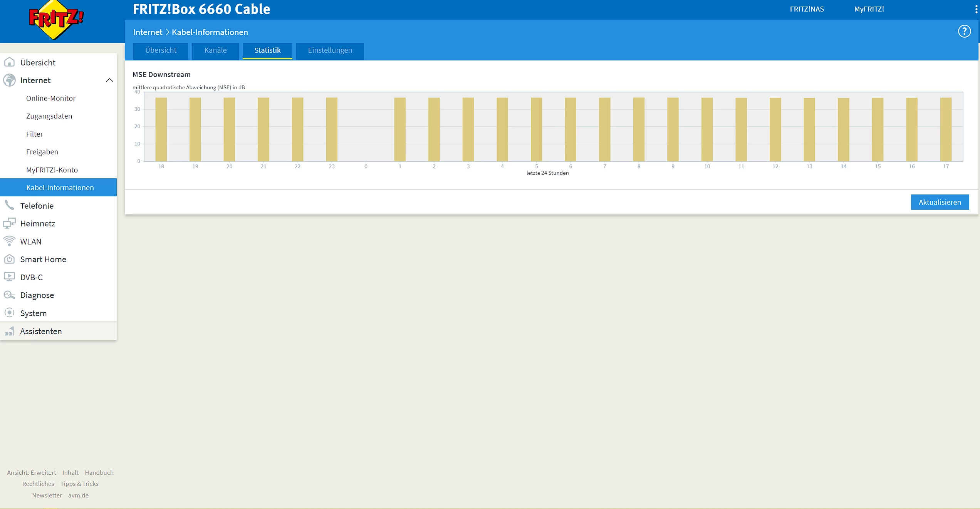Screen dimensions: 980x509
Task: Open the three-dot menu at top right
Action: pos(976,9)
